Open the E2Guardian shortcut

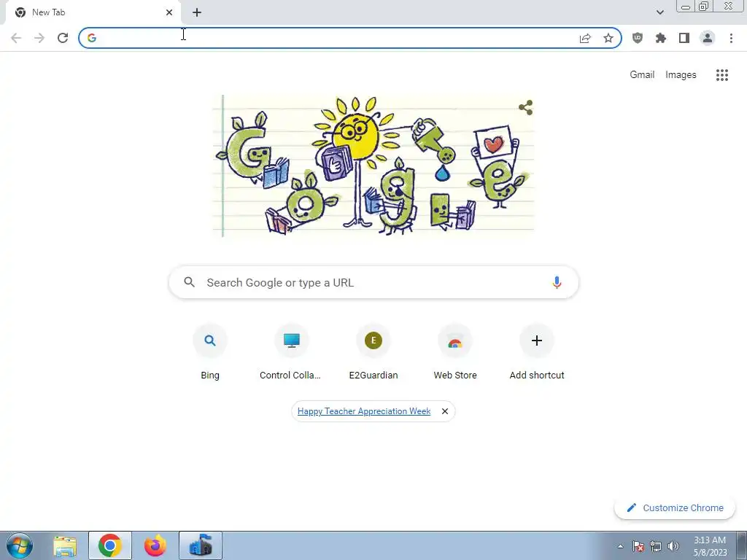(373, 352)
